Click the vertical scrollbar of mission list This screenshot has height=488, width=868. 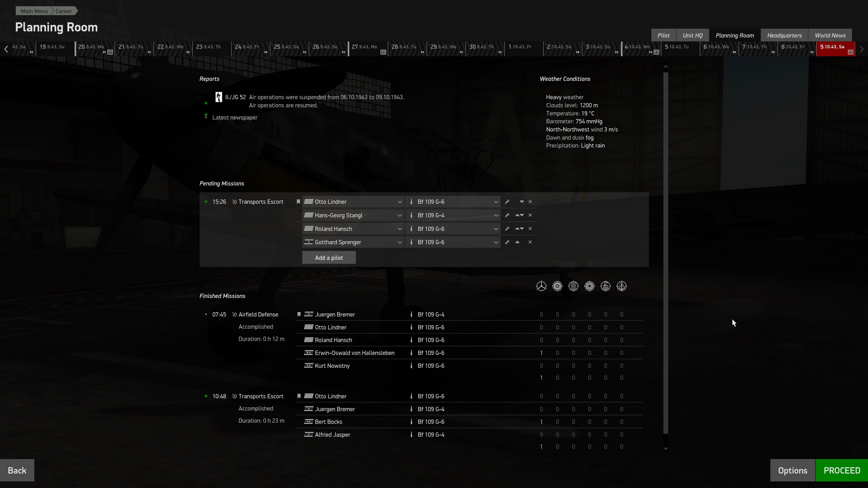665,253
